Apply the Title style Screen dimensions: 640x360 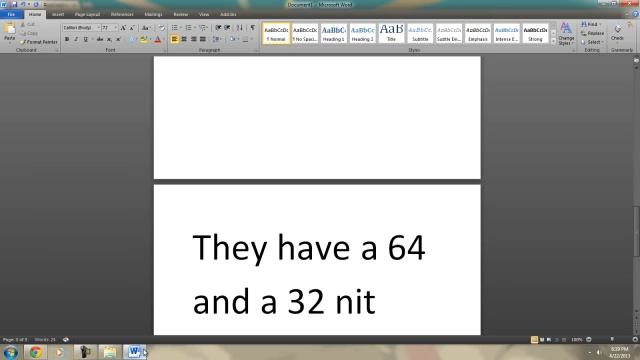coord(391,33)
